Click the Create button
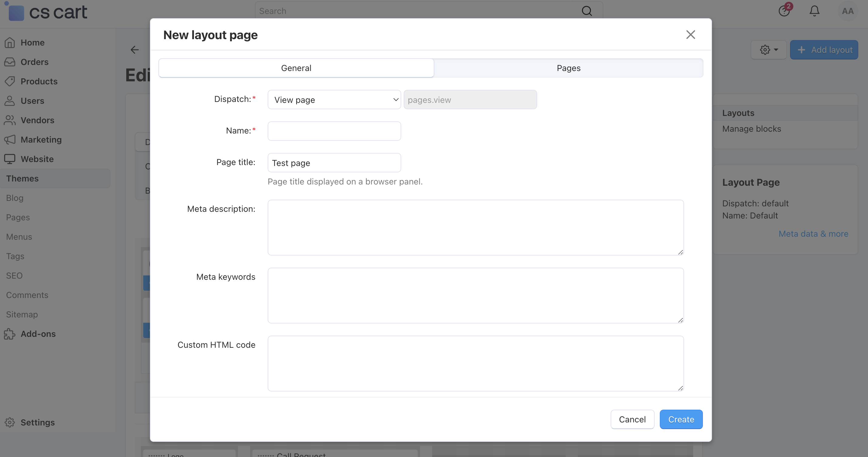 pos(681,419)
